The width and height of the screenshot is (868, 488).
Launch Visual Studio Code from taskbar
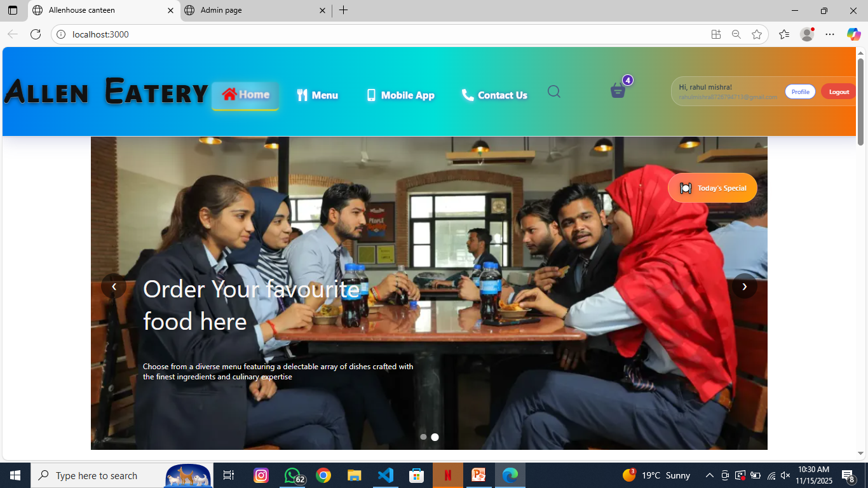tap(386, 475)
